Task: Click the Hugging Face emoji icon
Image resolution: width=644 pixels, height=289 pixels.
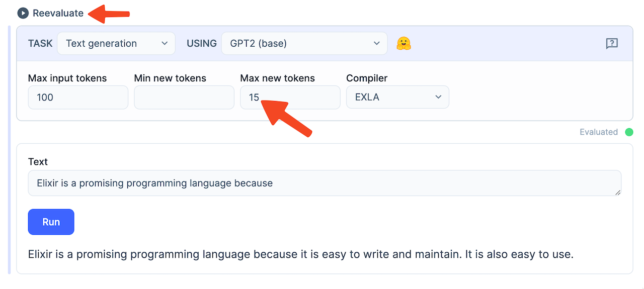Action: (x=404, y=44)
